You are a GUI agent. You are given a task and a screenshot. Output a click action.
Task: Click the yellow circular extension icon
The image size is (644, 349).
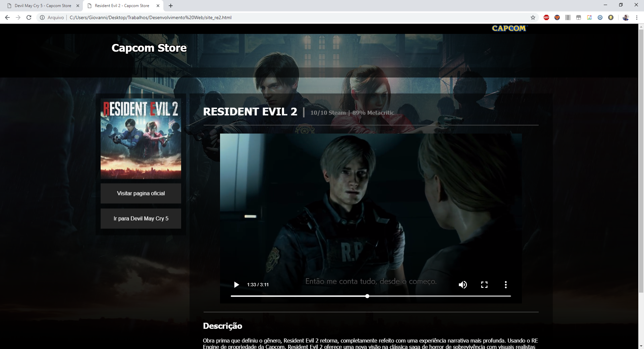pyautogui.click(x=611, y=17)
